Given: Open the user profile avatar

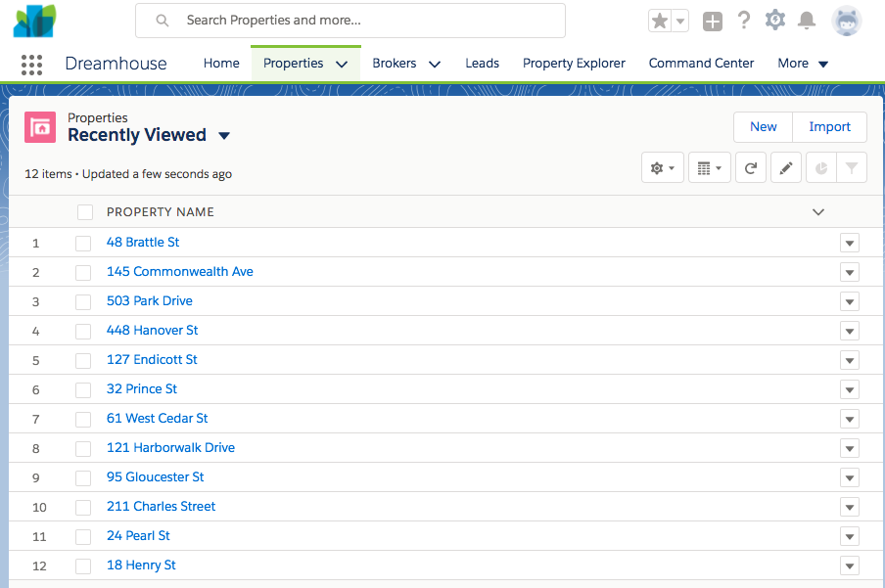Looking at the screenshot, I should 846,22.
